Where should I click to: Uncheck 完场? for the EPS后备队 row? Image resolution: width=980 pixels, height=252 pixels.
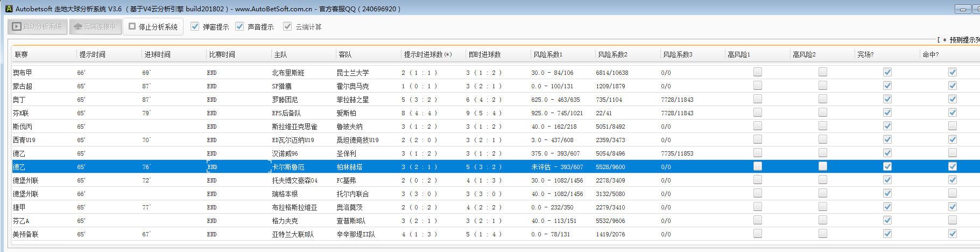(887, 113)
